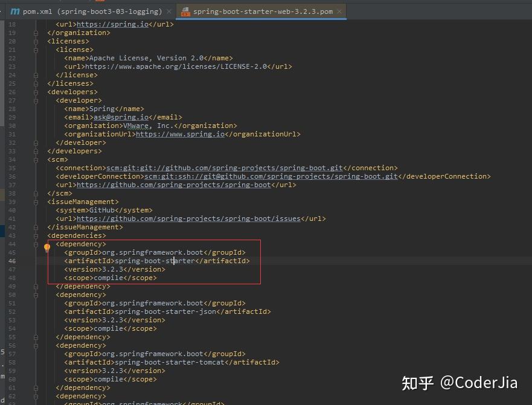Click org.springframework.boot groupId on line 57
The height and width of the screenshot is (405, 532).
tap(153, 354)
